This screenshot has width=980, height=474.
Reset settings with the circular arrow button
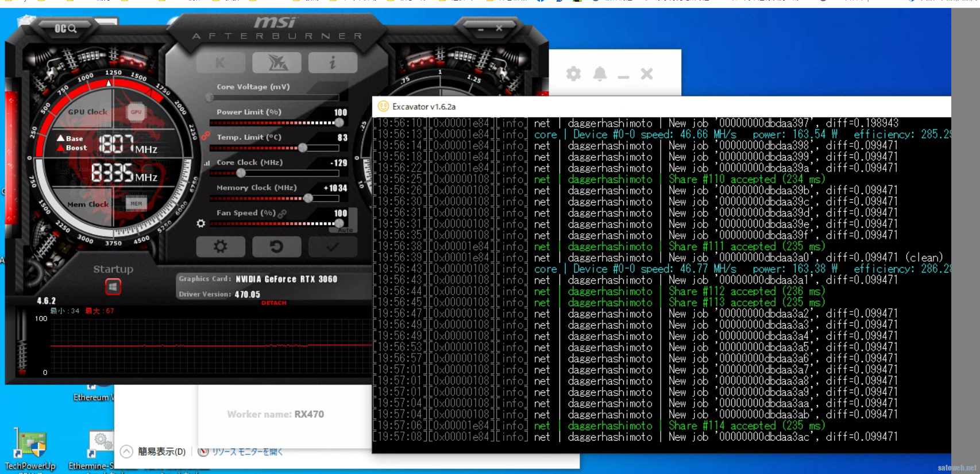[277, 247]
